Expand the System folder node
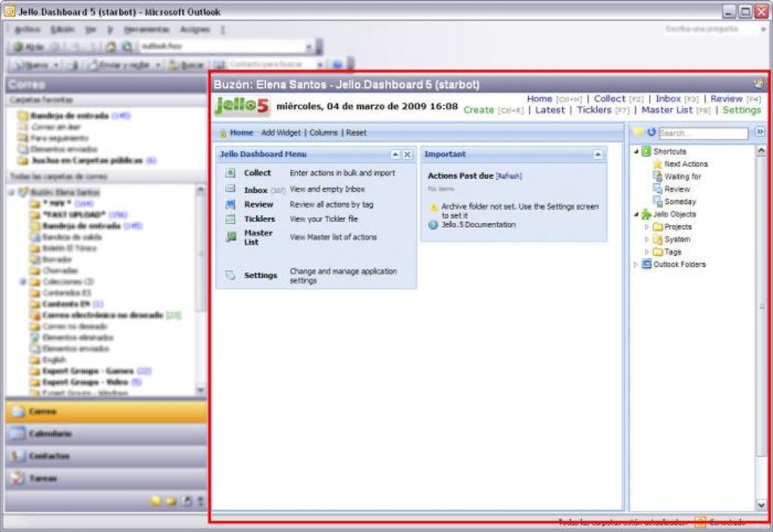Viewport: 773px width, 532px height. point(646,239)
